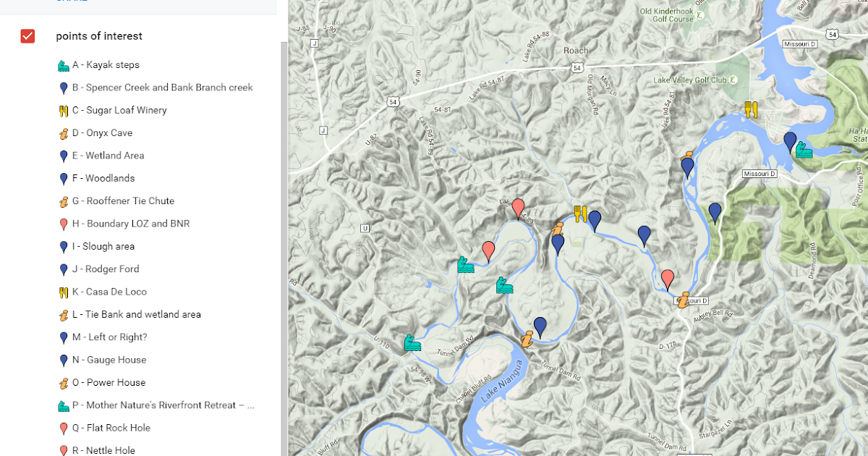Click the teal kayak marker near Ha Ha Tonka
868x456 pixels.
coord(804,150)
